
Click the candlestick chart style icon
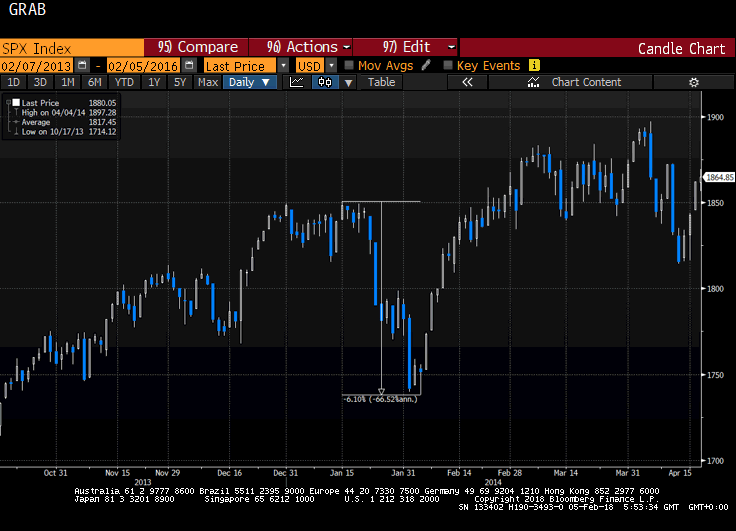click(324, 82)
